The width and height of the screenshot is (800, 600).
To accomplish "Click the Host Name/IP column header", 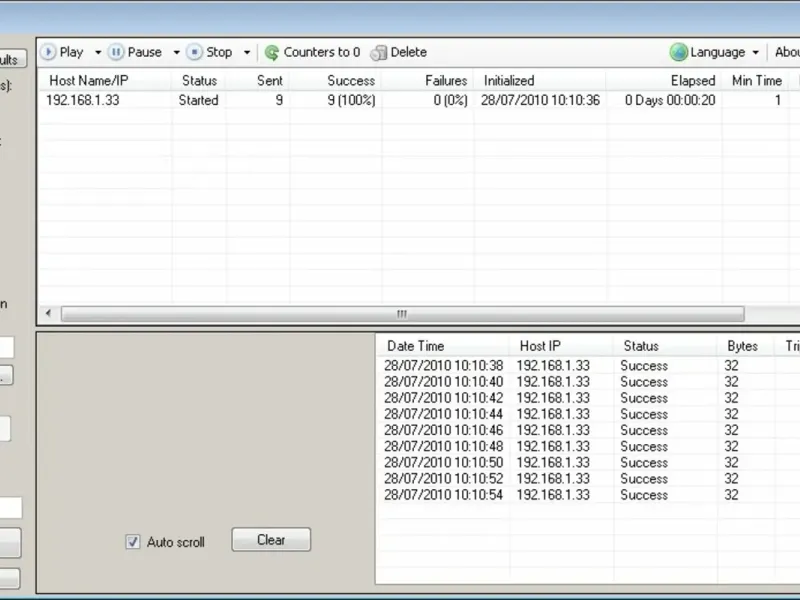I will [x=105, y=81].
